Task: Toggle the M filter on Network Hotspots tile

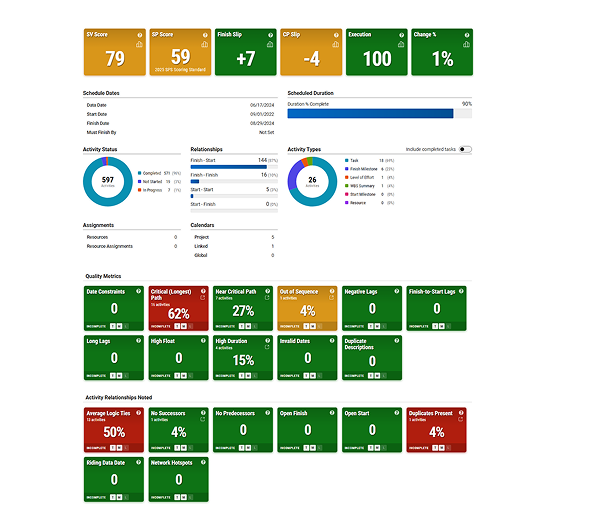Action: 184,497
